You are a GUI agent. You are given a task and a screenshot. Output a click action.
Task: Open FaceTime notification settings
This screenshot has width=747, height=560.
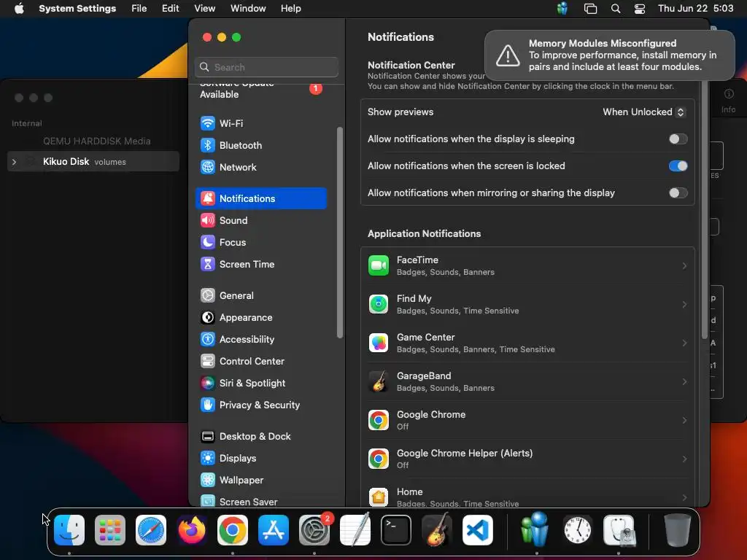[x=527, y=265]
